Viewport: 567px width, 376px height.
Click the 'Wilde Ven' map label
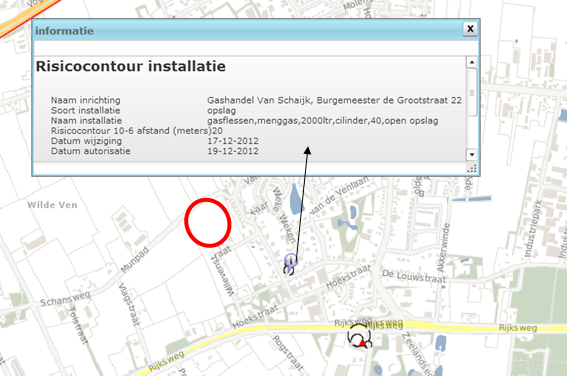(52, 205)
